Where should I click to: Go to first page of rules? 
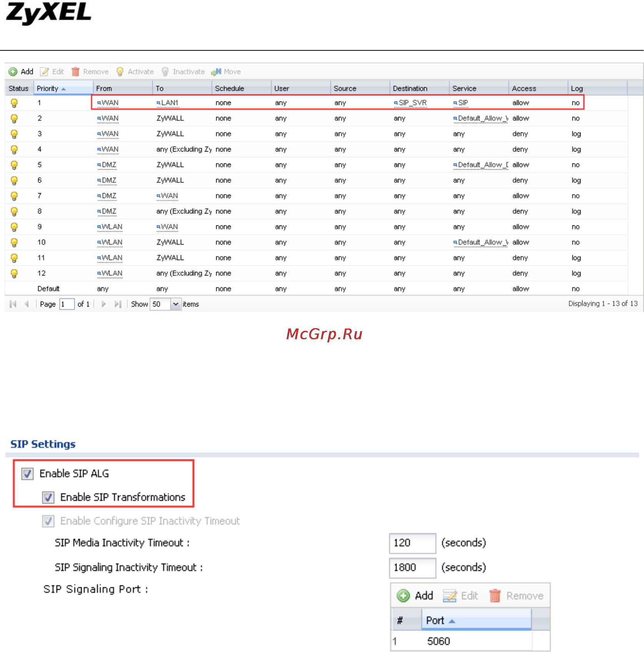coord(13,304)
